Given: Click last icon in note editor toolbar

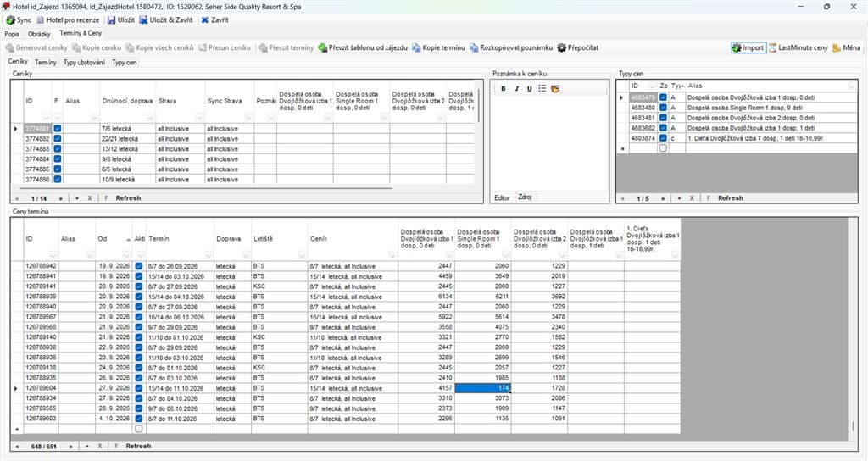Looking at the screenshot, I should point(555,88).
